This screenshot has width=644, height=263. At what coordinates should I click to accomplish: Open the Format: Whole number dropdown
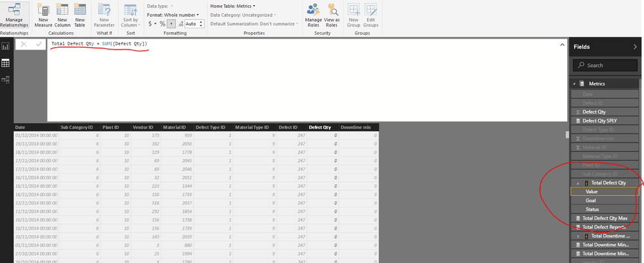[174, 14]
